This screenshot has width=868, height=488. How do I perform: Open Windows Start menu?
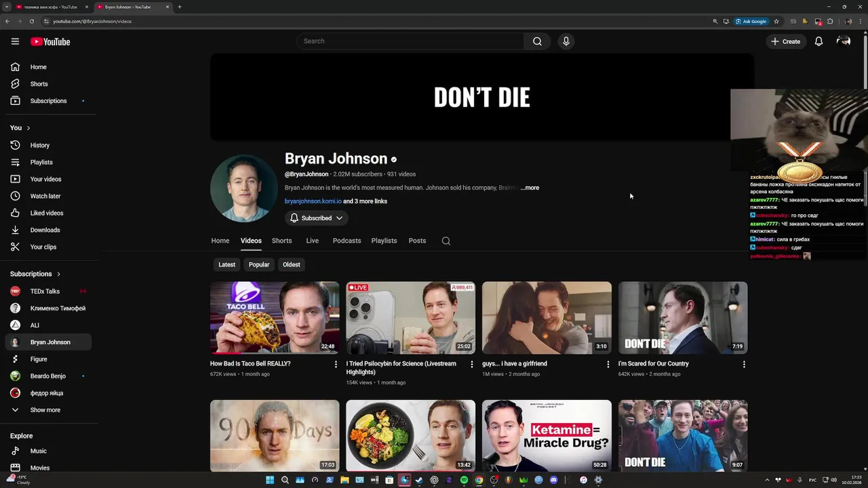pos(270,480)
